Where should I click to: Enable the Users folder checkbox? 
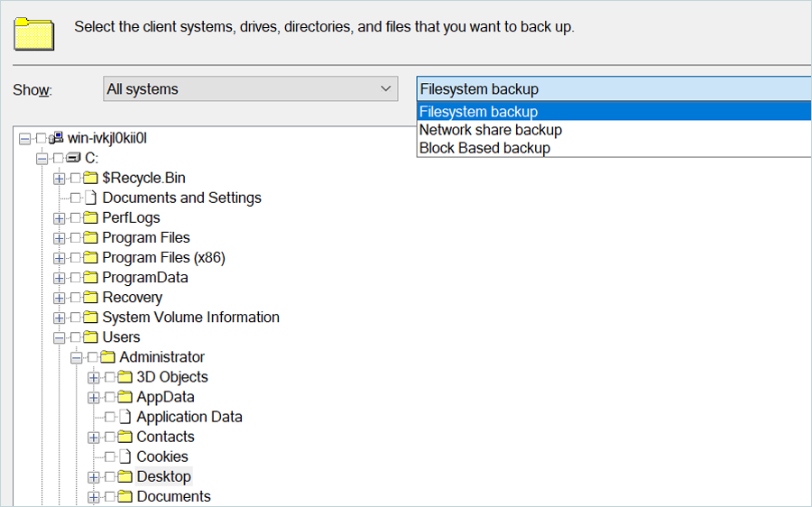coord(76,337)
